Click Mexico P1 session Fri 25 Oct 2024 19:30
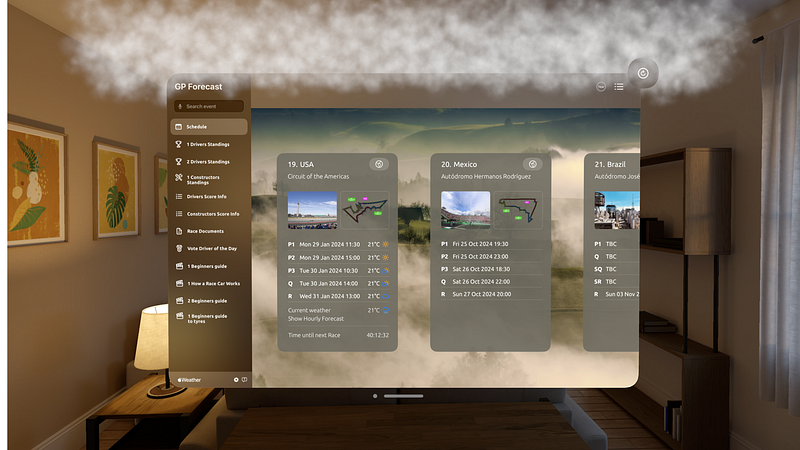800x450 pixels. coord(491,244)
